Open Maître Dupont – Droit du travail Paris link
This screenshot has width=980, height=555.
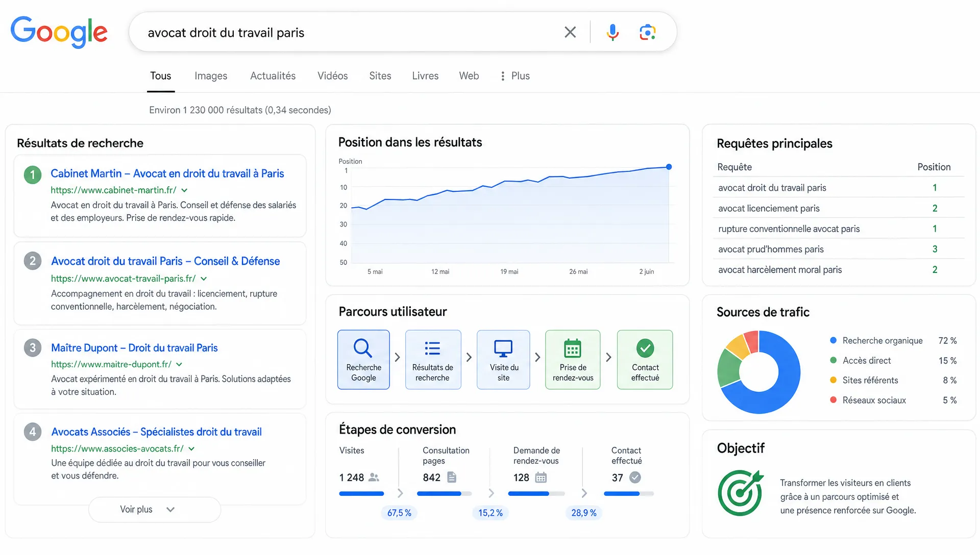click(134, 348)
